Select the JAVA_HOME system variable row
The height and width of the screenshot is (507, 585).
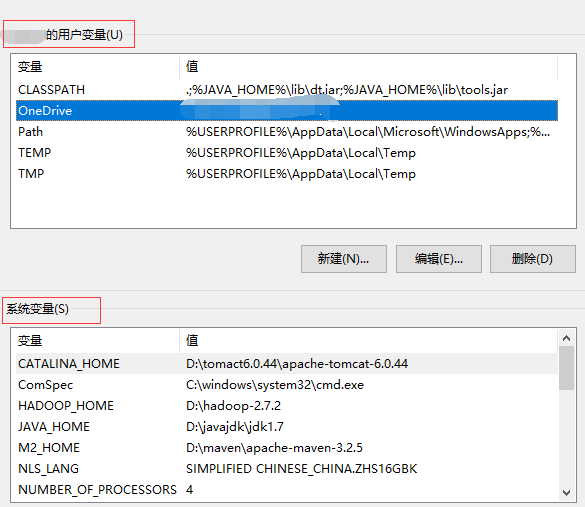pyautogui.click(x=287, y=426)
